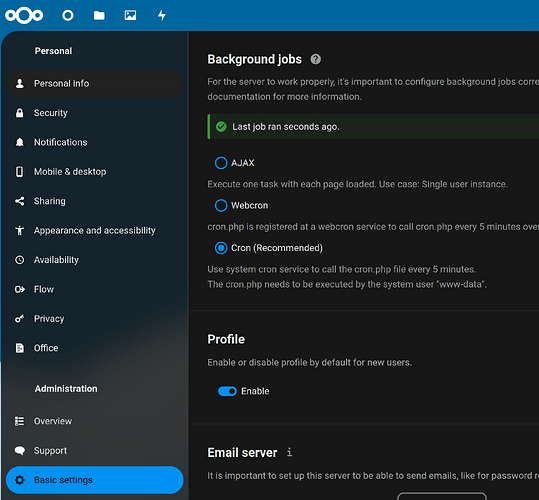Open Appearance and accessibility settings
This screenshot has width=539, height=500.
click(95, 231)
